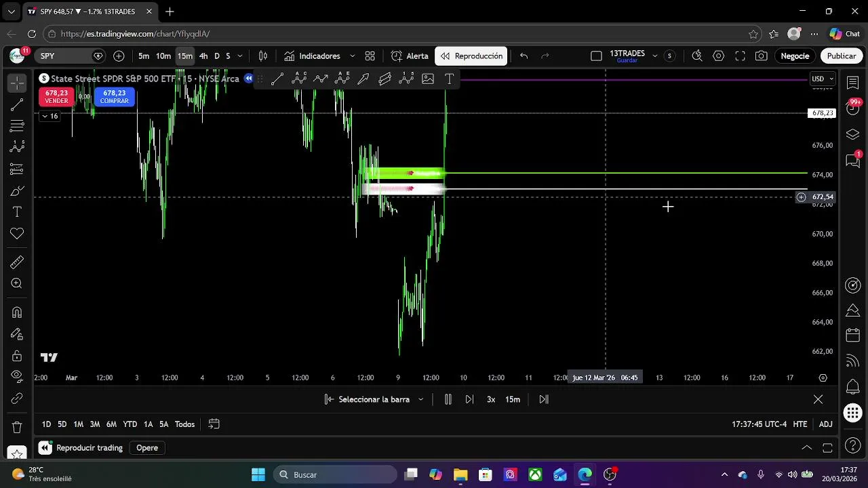Step forward one bar in replay

point(469,399)
